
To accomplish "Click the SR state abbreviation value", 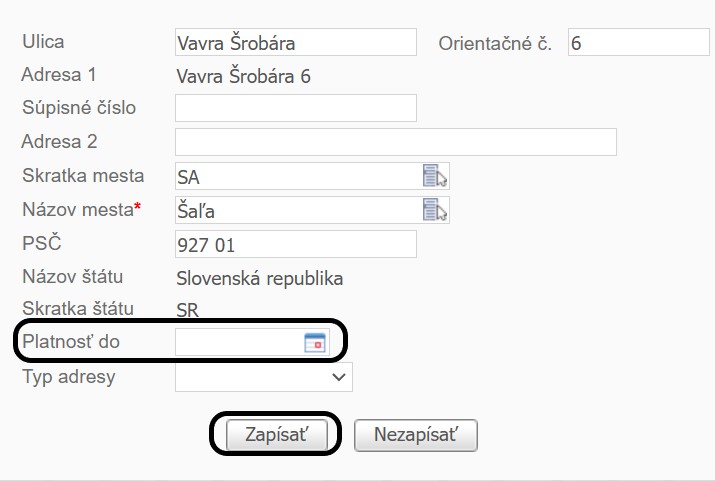I will [187, 311].
